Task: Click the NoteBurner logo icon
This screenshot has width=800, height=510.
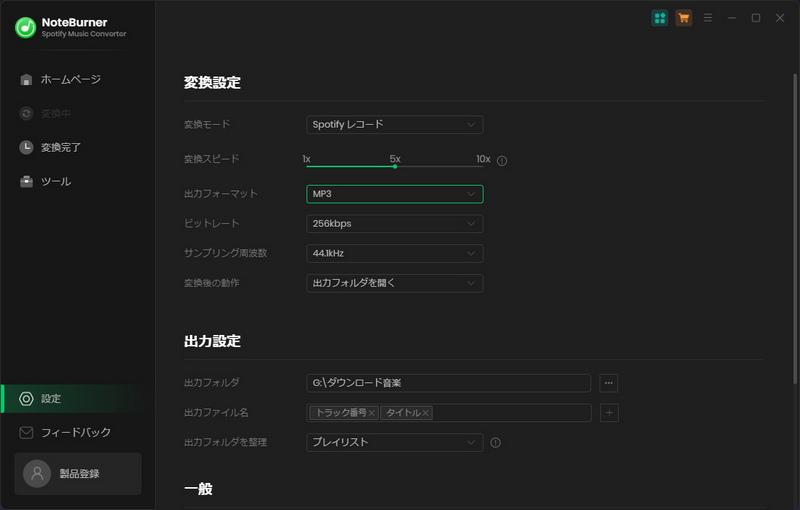Action: (x=25, y=27)
